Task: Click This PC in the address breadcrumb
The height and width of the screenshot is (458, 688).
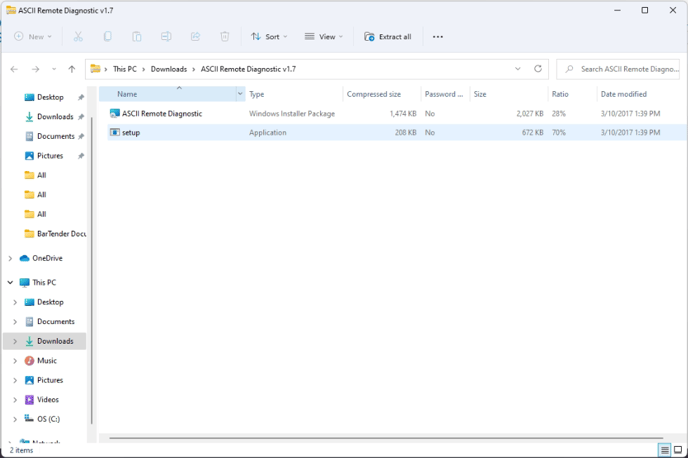Action: 125,69
